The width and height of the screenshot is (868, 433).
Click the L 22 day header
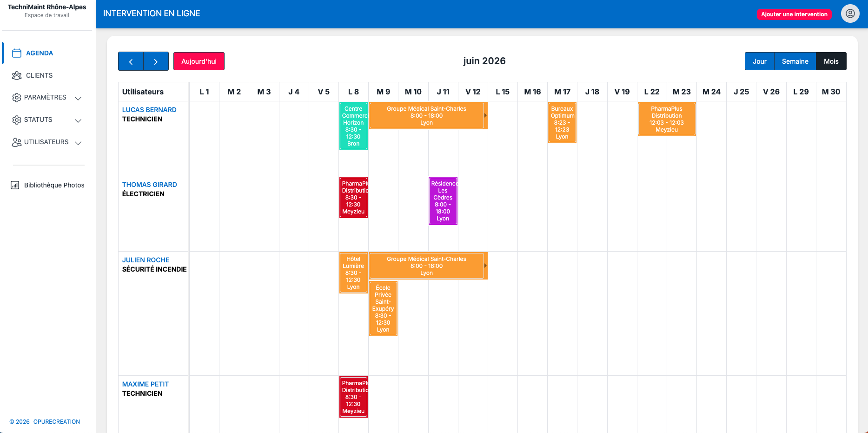pyautogui.click(x=652, y=92)
